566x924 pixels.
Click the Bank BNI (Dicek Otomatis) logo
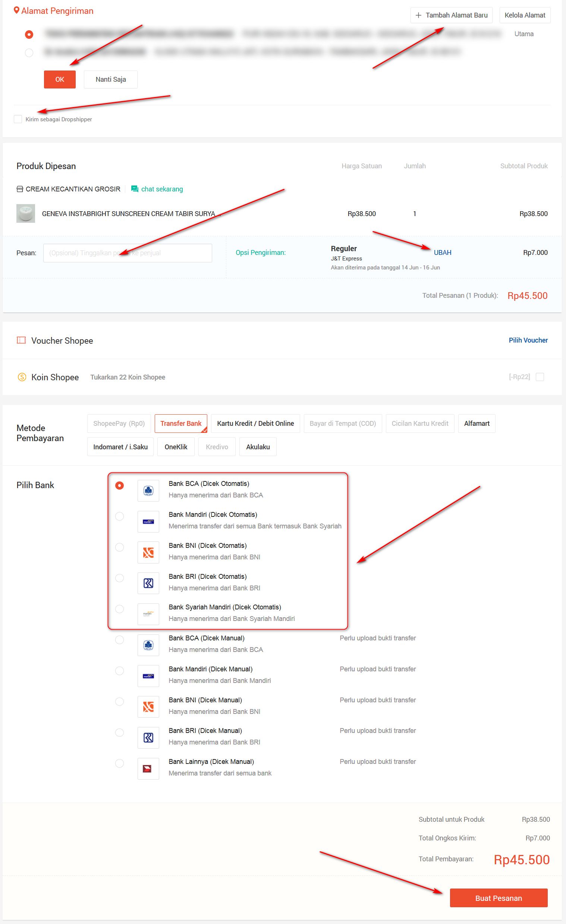tap(148, 552)
